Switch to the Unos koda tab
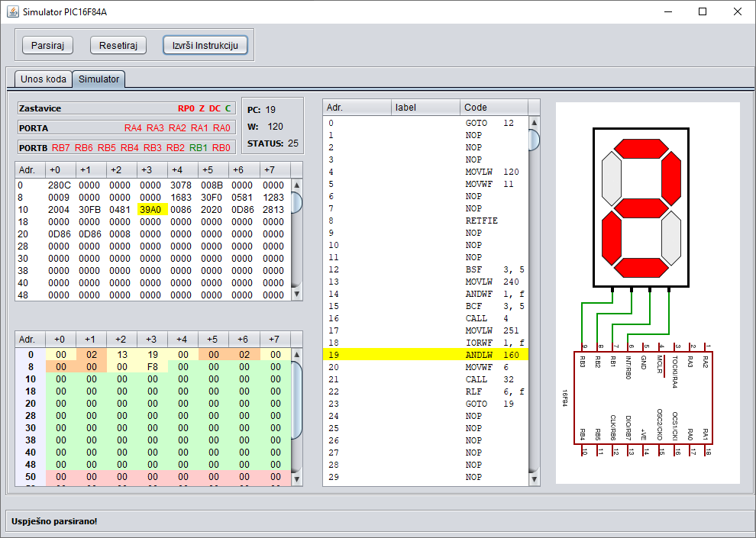756x538 pixels. [x=44, y=79]
